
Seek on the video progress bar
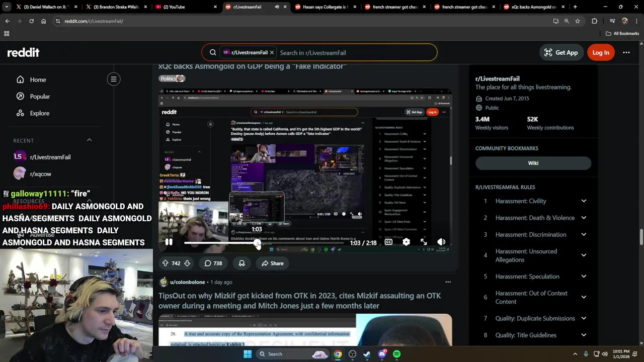264,243
